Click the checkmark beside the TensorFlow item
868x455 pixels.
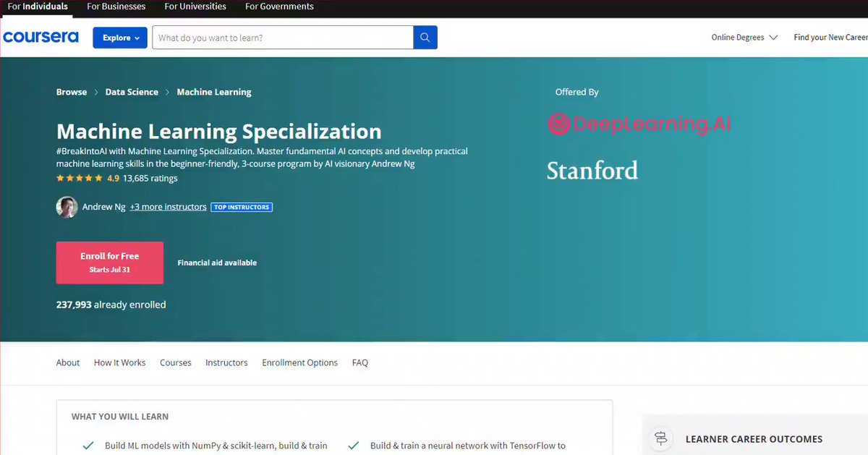(x=354, y=446)
